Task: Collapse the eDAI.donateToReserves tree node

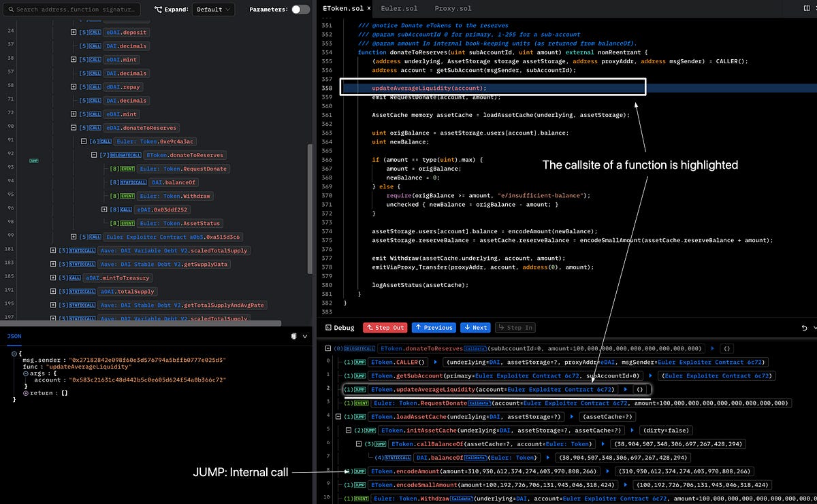Action: pyautogui.click(x=73, y=127)
